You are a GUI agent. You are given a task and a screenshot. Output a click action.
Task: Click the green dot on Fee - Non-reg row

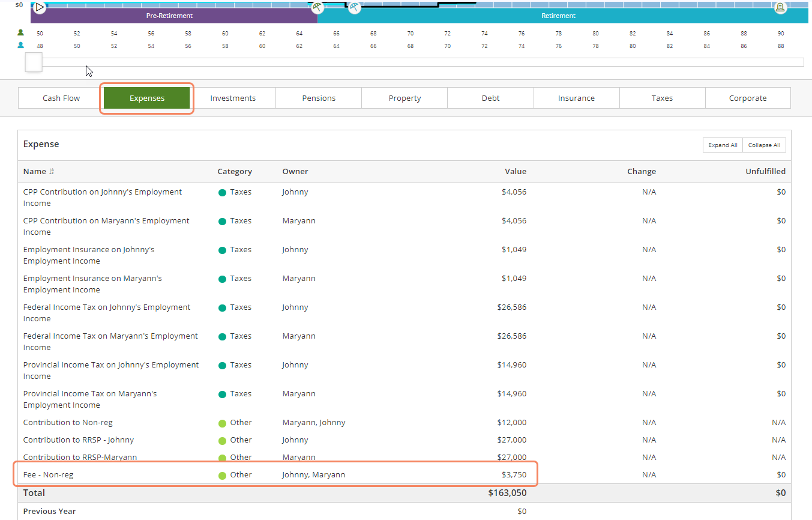coord(222,476)
